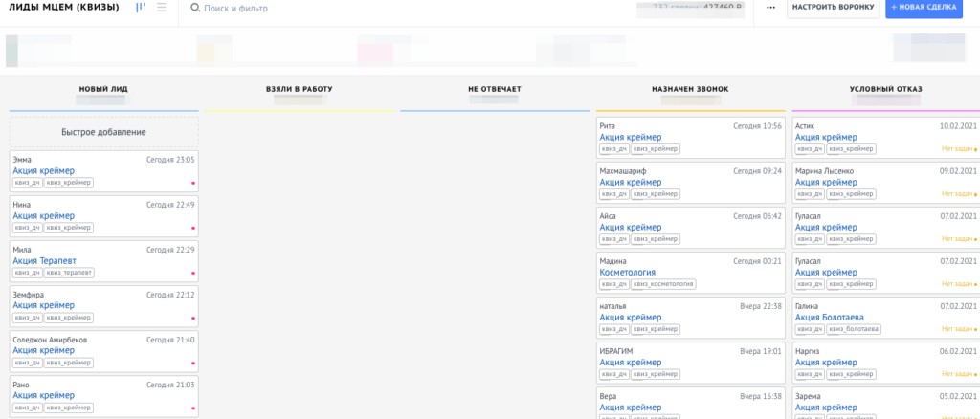The height and width of the screenshot is (419, 980).
Task: Click the 'Нет задач' indicator on Галина card
Action: click(x=957, y=329)
